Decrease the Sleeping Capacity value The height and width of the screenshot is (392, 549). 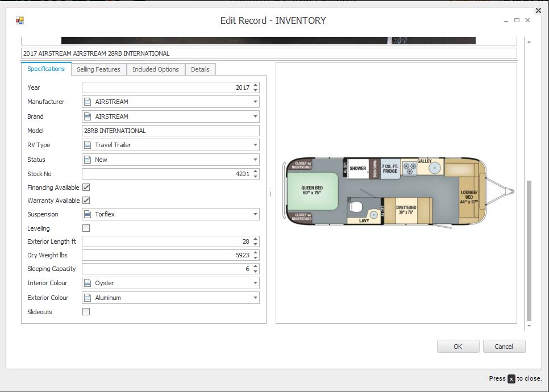click(x=256, y=271)
